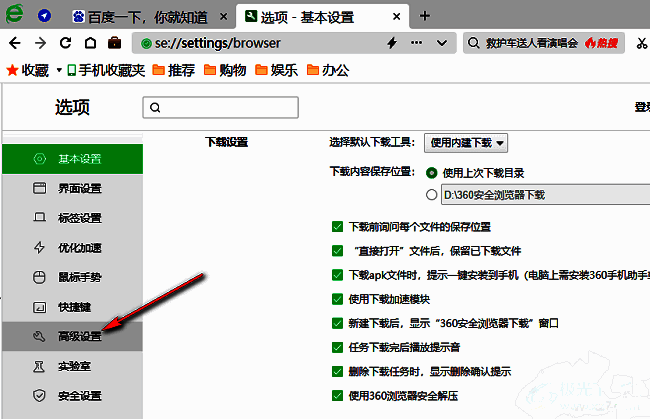The image size is (650, 419).
Task: Select the D:\360安全浏览器下载 radio option
Action: coord(432,195)
